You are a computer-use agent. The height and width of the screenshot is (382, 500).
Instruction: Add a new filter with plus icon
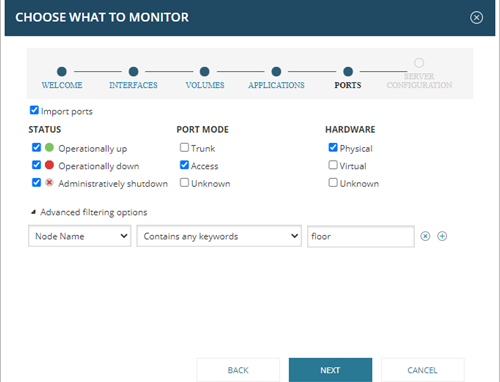tap(442, 236)
